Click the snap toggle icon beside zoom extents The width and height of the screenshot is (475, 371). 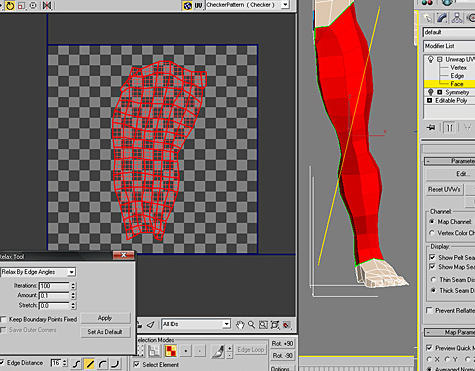(286, 325)
